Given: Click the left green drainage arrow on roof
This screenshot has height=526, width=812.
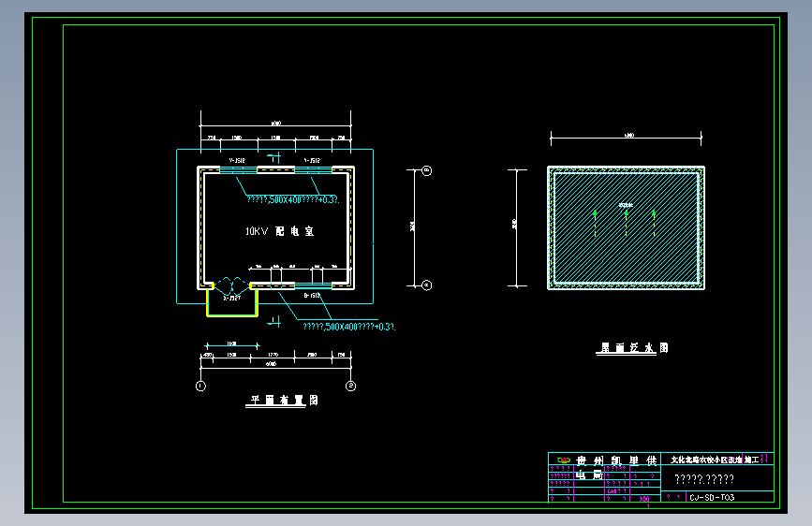Looking at the screenshot, I should pos(595,224).
